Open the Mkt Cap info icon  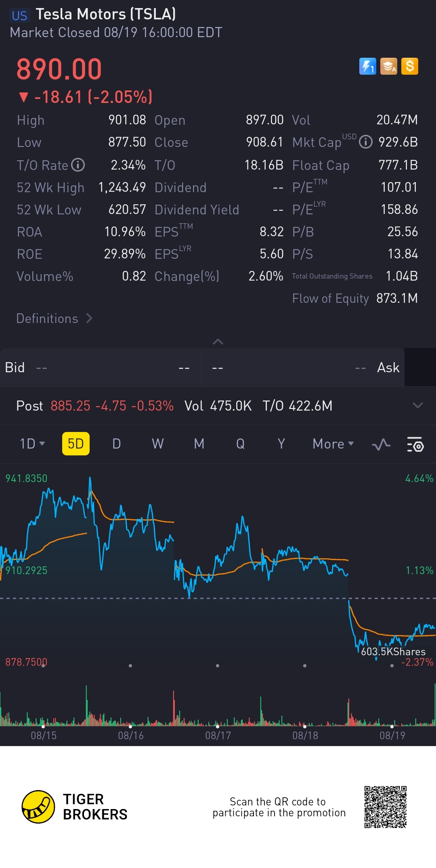[366, 142]
